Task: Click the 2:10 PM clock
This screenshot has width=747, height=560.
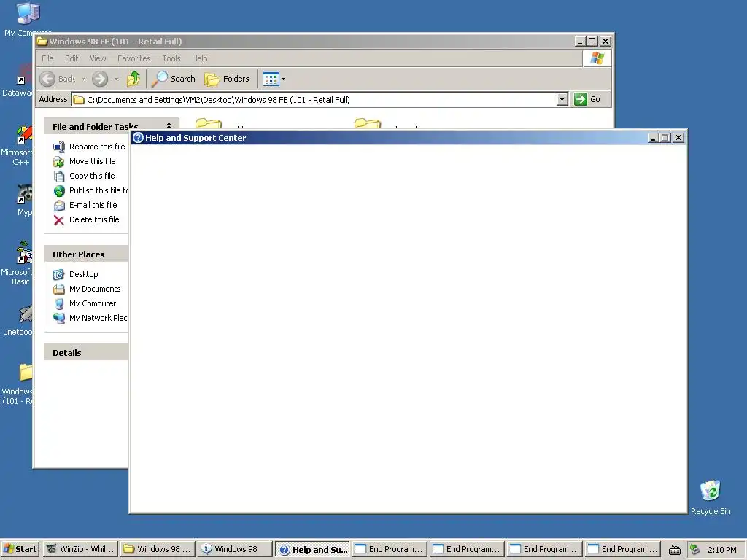Action: [x=721, y=550]
